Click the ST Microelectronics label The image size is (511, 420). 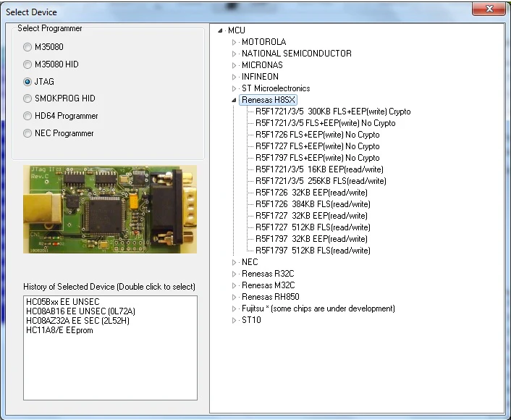coord(276,88)
